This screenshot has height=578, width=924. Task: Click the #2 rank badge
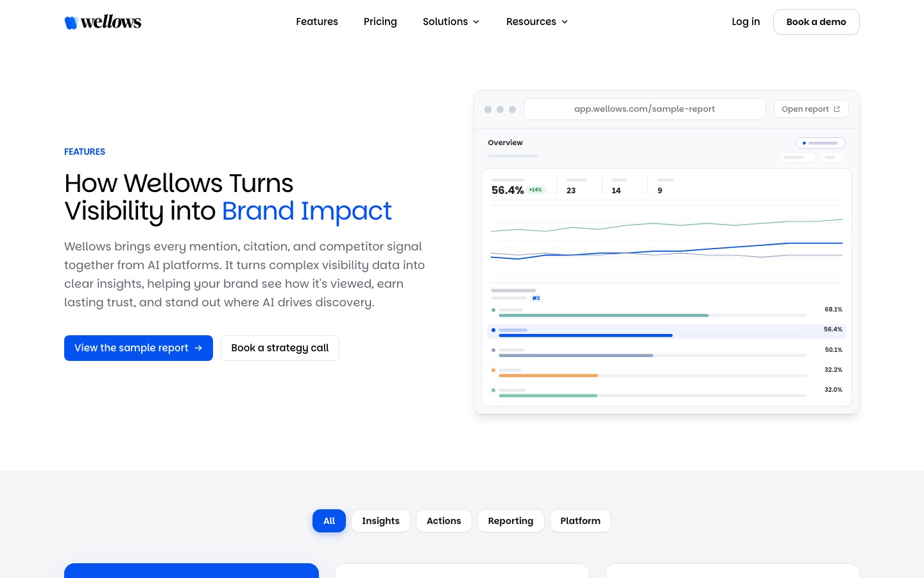point(536,298)
